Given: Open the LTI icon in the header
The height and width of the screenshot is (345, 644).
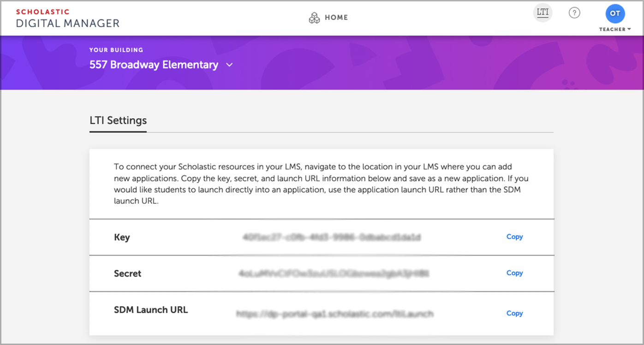Looking at the screenshot, I should click(x=543, y=12).
